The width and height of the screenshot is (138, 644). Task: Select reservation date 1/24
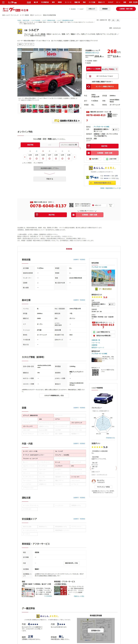(30, 157)
